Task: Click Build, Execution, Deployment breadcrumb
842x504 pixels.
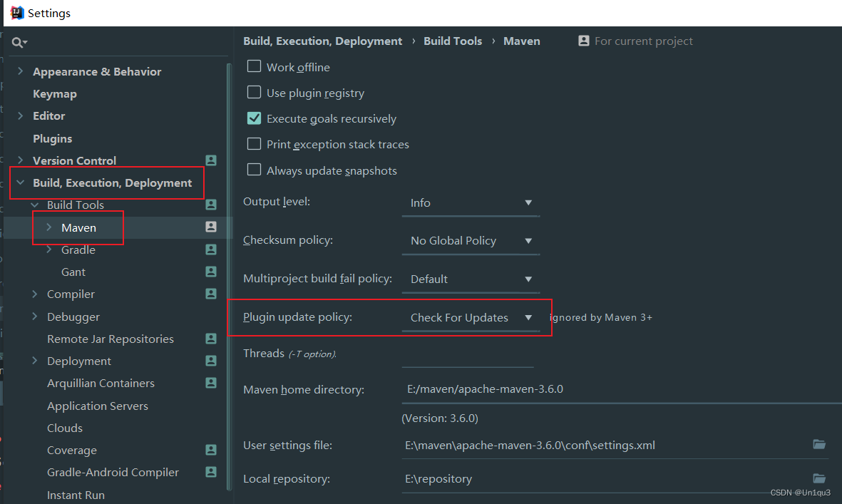Action: pos(323,41)
